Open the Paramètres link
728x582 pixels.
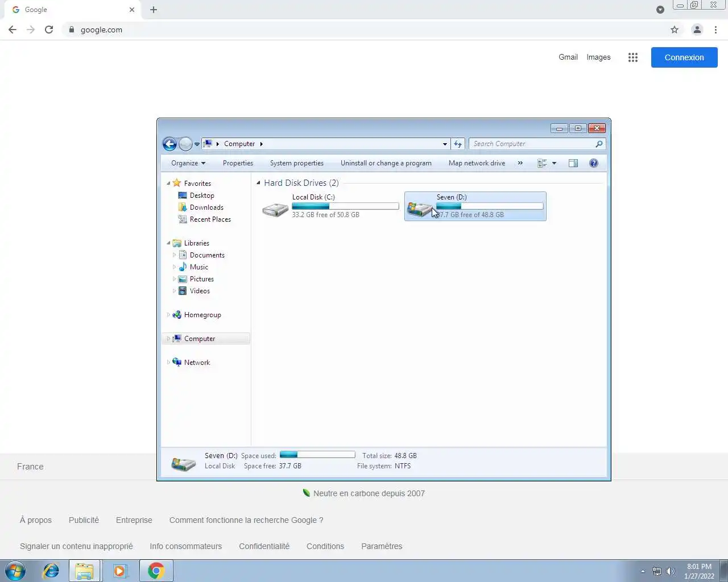coord(382,546)
